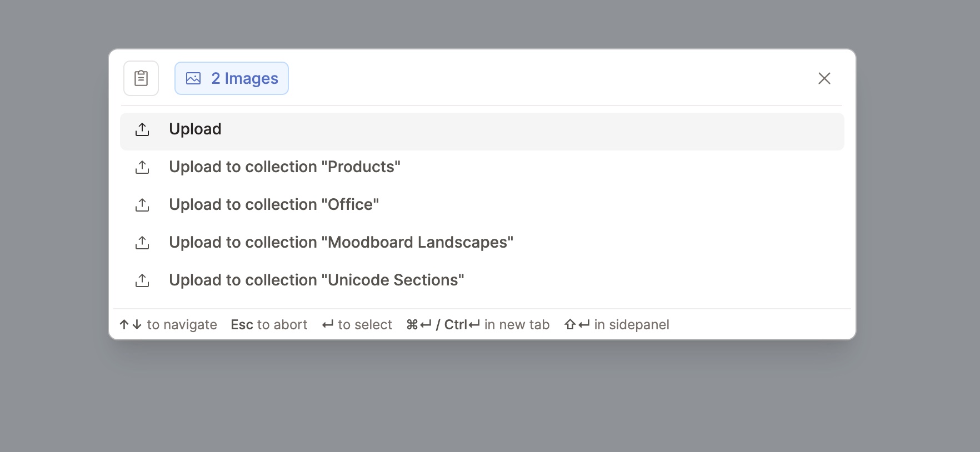
Task: Click the upload icon next to "Products"
Action: point(142,167)
